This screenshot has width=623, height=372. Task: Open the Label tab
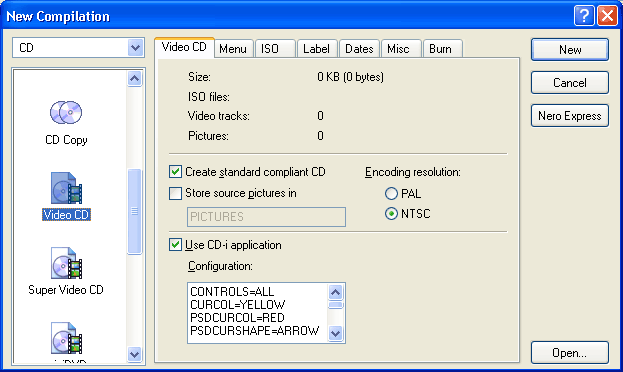(317, 49)
